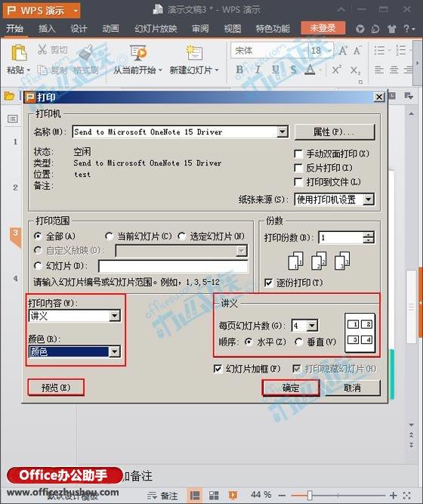The width and height of the screenshot is (423, 504).
Task: Expand print content (打印内容) dropdown showing 讲义
Action: [115, 317]
